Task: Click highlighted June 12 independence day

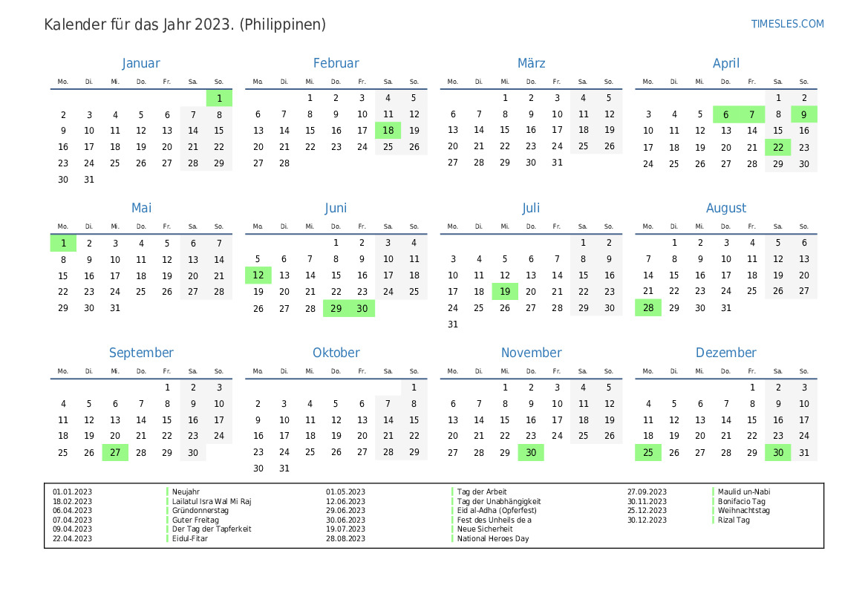Action: pos(258,275)
